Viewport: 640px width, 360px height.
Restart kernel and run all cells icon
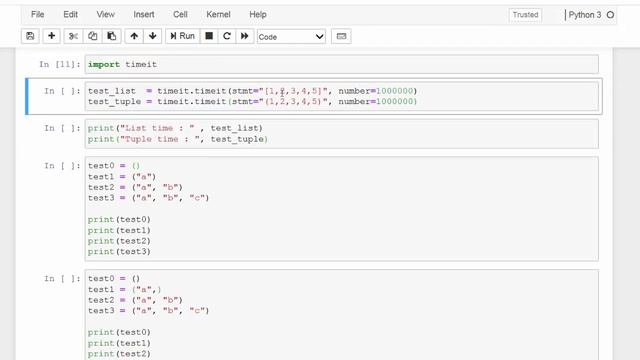pyautogui.click(x=244, y=36)
